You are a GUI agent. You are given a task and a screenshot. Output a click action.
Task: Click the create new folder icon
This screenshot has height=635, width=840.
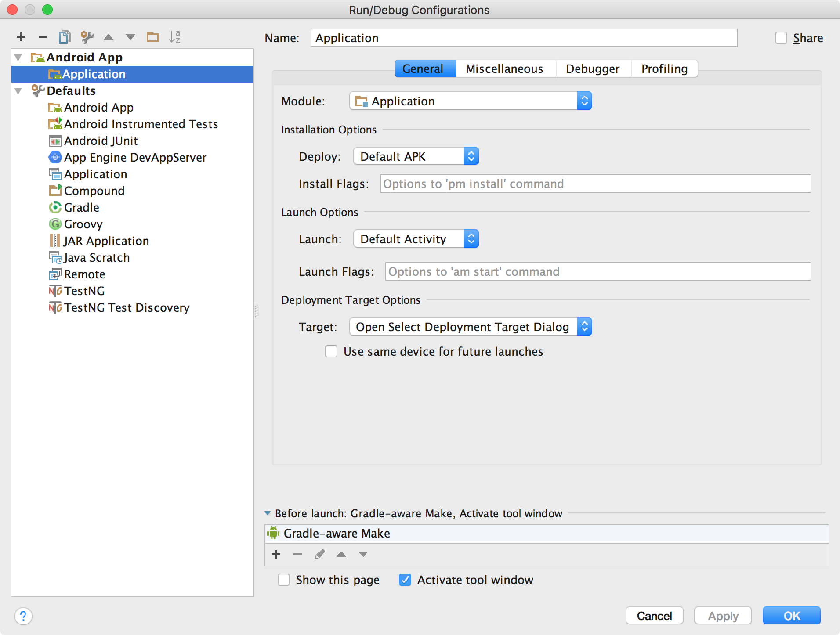pos(152,37)
